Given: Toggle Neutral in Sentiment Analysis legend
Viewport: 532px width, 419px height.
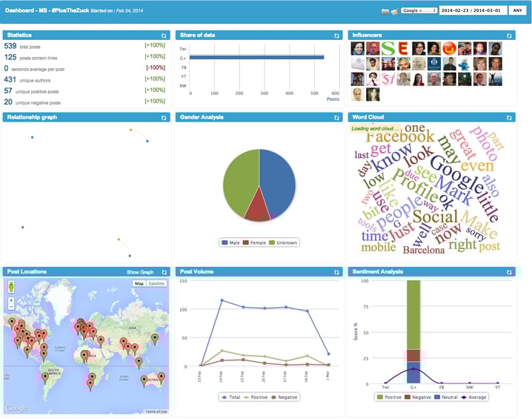Looking at the screenshot, I should coord(446,397).
